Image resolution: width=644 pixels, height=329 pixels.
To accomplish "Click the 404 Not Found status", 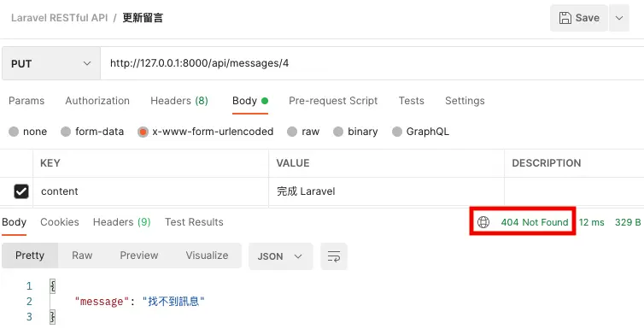I will click(x=535, y=222).
